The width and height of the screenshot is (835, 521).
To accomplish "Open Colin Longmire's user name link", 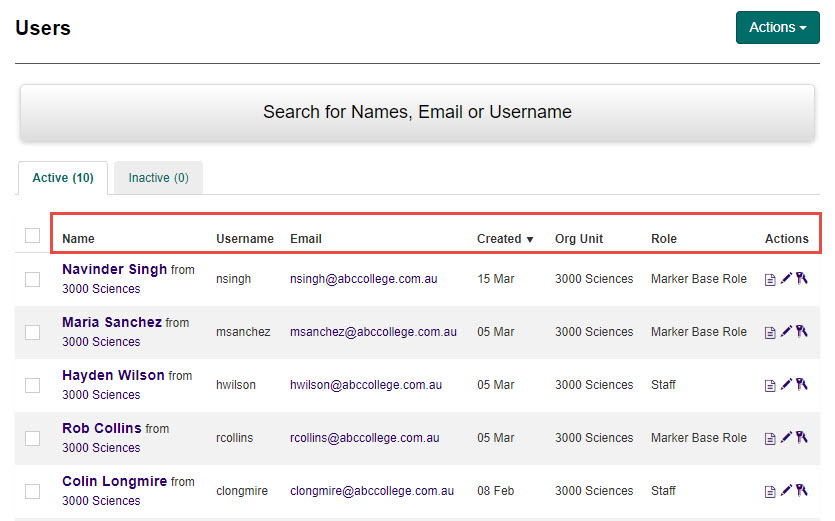I will pos(114,481).
